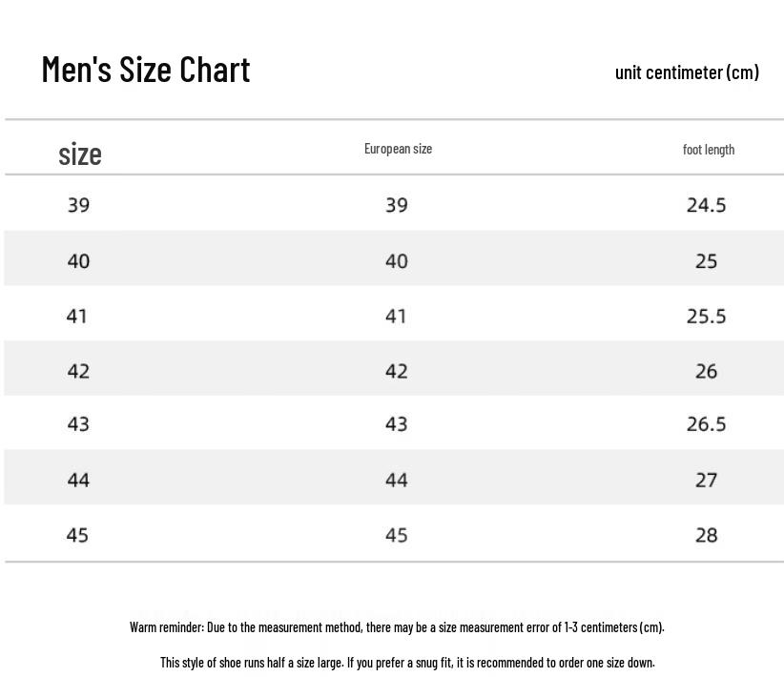
Task: Select size 41 in the first column
Action: (x=77, y=316)
